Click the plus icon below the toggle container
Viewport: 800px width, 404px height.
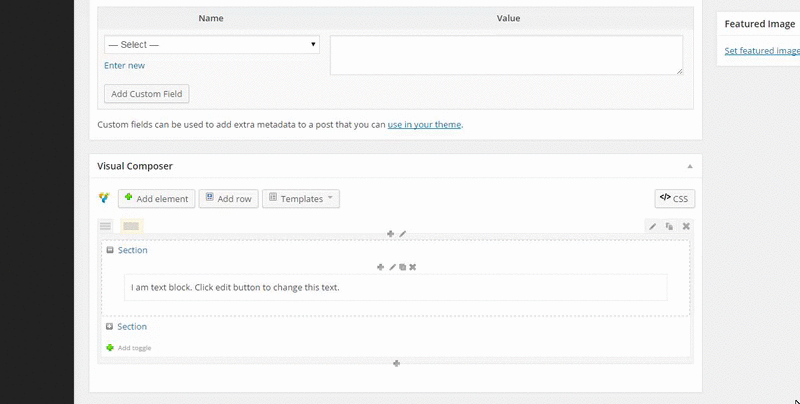tap(397, 363)
